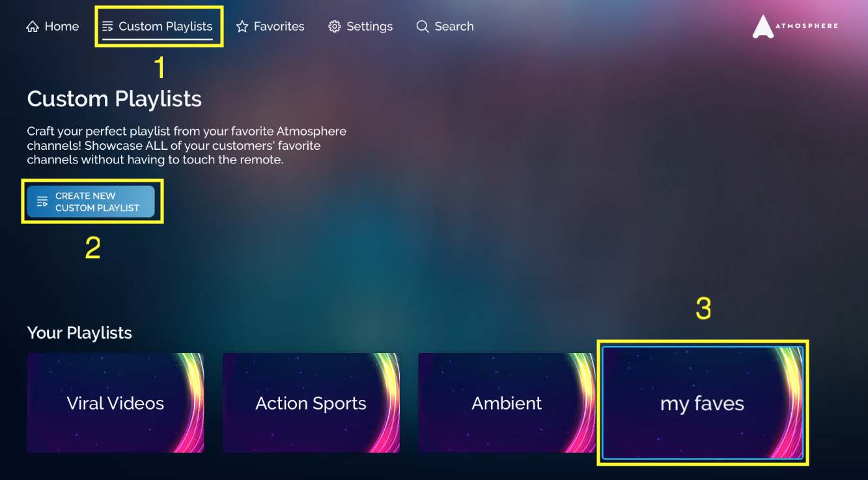Screen dimensions: 868x480
Task: Click the Favorites star icon
Action: 242,27
